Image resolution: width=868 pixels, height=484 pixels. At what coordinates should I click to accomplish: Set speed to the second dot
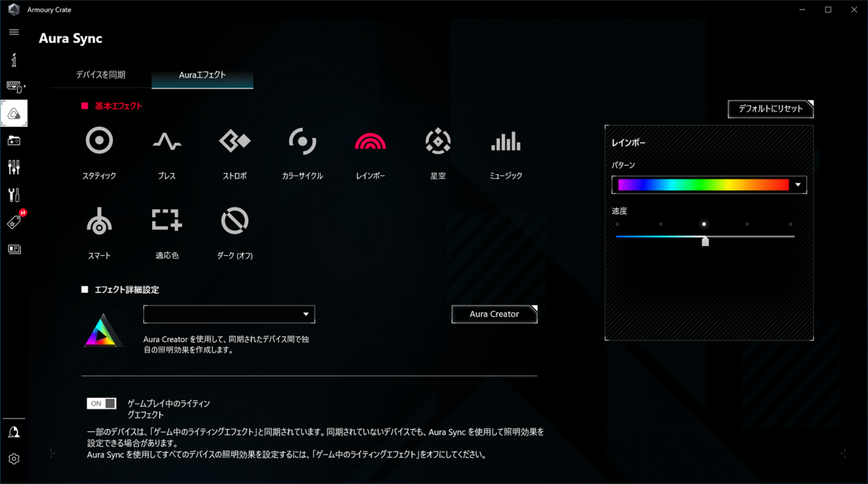click(660, 224)
